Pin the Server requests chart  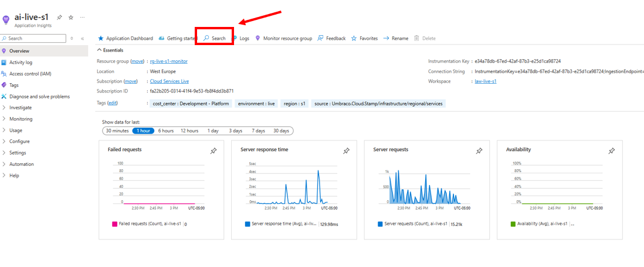[479, 151]
